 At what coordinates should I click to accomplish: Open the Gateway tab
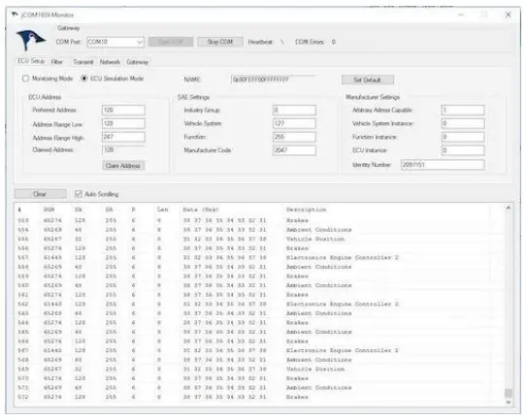(x=137, y=62)
